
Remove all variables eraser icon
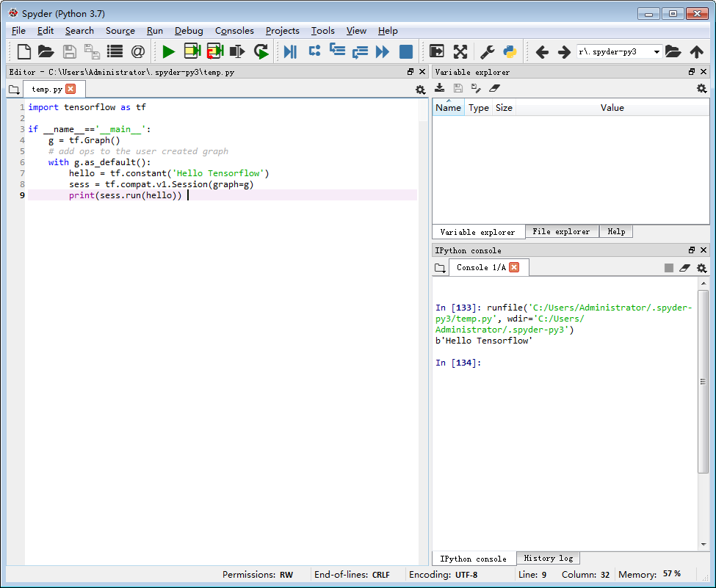point(494,88)
